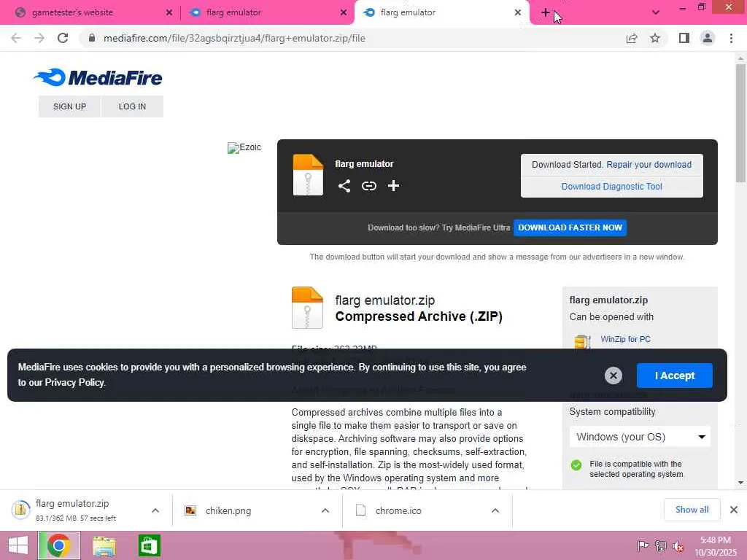The width and height of the screenshot is (747, 560).
Task: Click the WinZip for PC link
Action: point(625,339)
